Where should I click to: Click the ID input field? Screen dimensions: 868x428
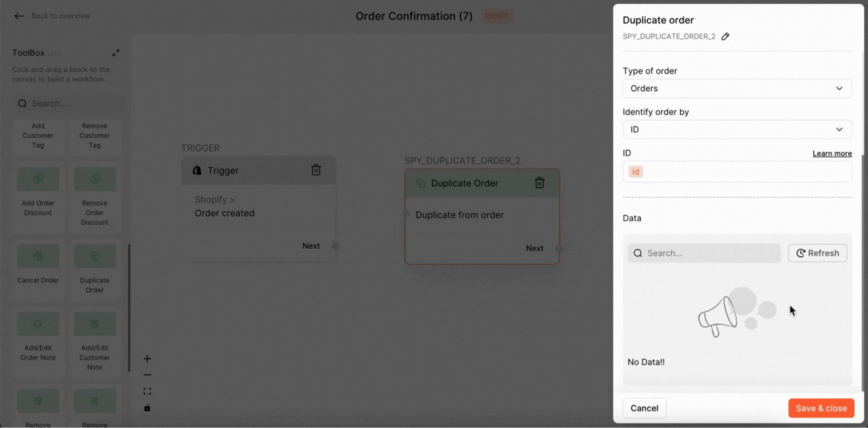pos(737,172)
